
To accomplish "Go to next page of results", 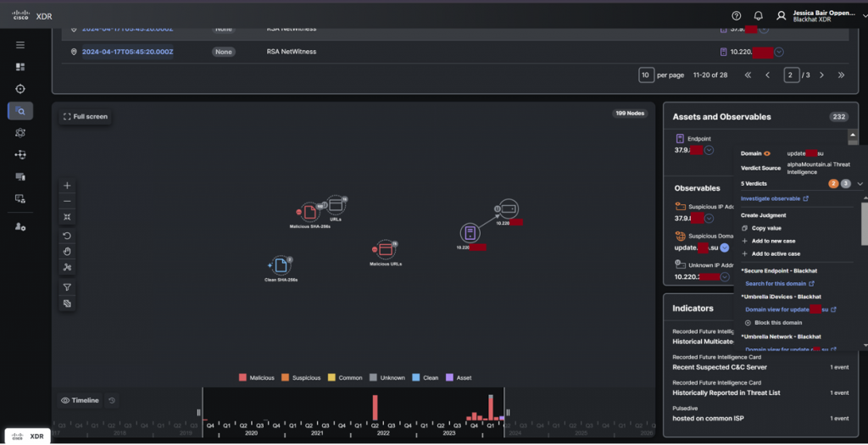I will pos(821,75).
